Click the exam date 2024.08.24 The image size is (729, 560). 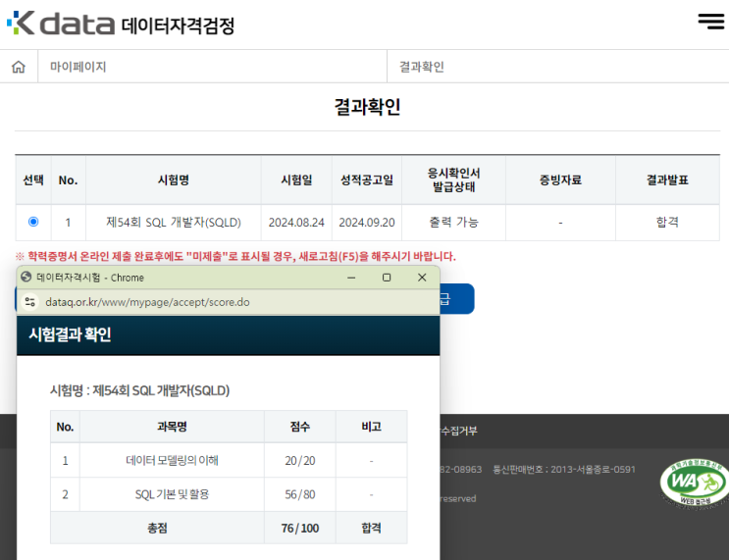(296, 223)
